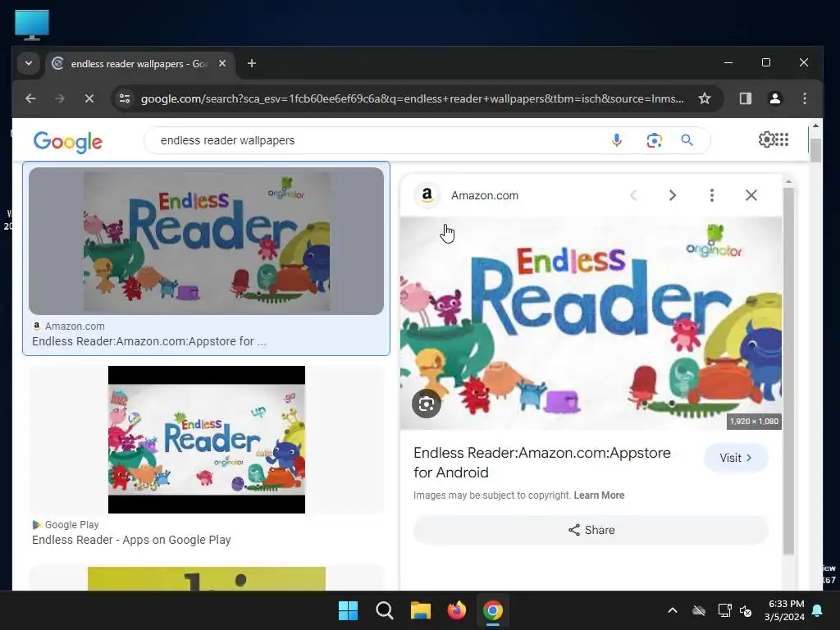Open the partially visible yellow image thumbnail
The width and height of the screenshot is (840, 630).
pos(206,578)
